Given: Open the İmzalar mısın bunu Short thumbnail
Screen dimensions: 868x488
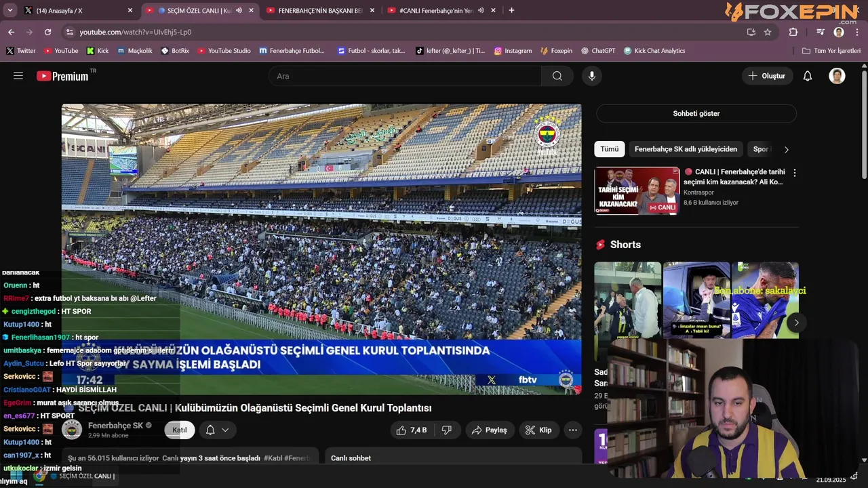Looking at the screenshot, I should click(696, 300).
